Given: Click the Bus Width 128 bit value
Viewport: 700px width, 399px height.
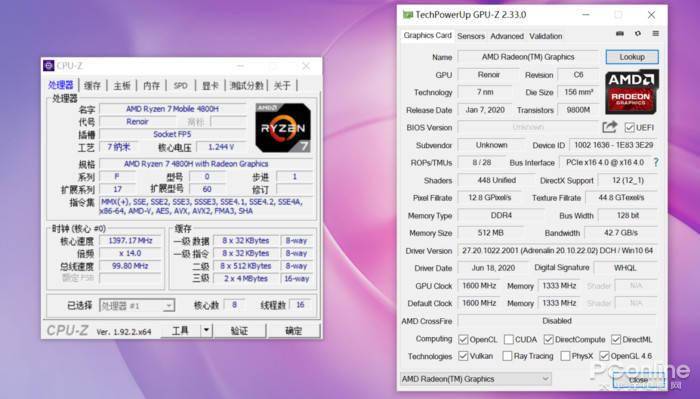Looking at the screenshot, I should pyautogui.click(x=628, y=216).
